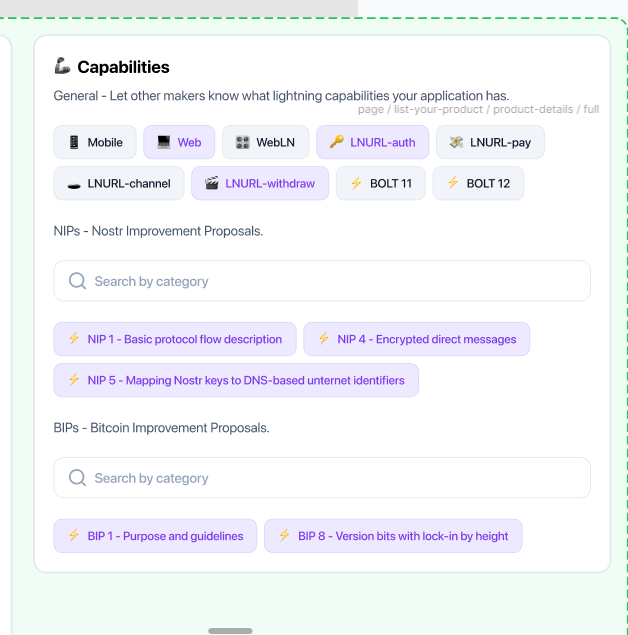Focus the BIPs Search by category field
Viewport: 628px width, 635px height.
point(330,478)
